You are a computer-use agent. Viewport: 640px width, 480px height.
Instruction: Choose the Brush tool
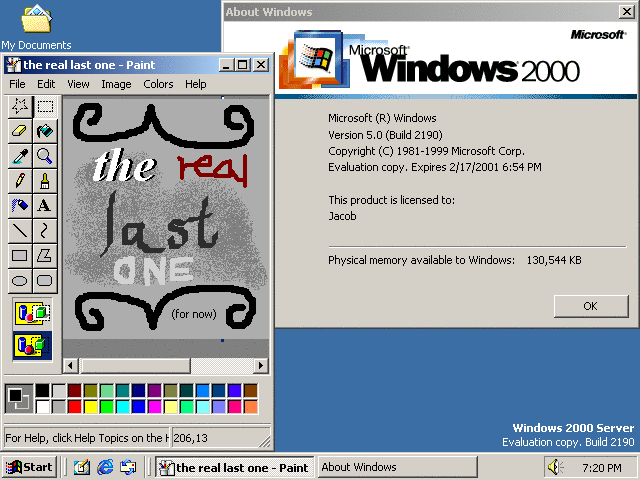coord(45,181)
